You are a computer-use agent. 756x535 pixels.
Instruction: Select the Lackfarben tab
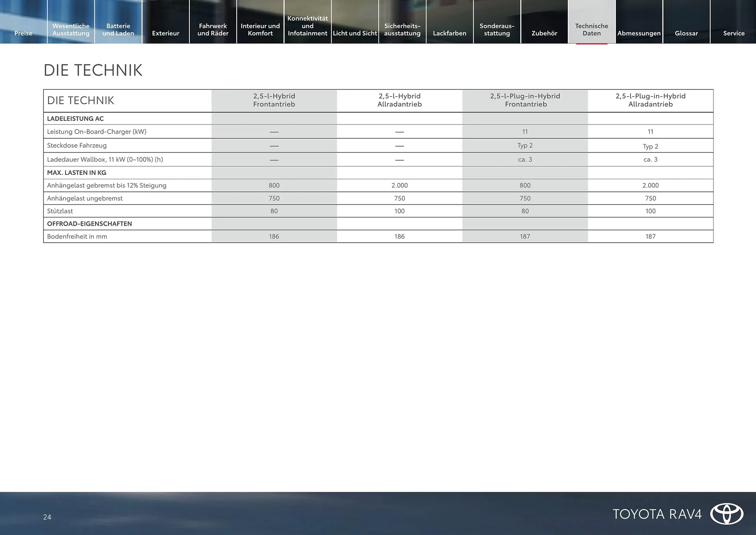pyautogui.click(x=450, y=33)
